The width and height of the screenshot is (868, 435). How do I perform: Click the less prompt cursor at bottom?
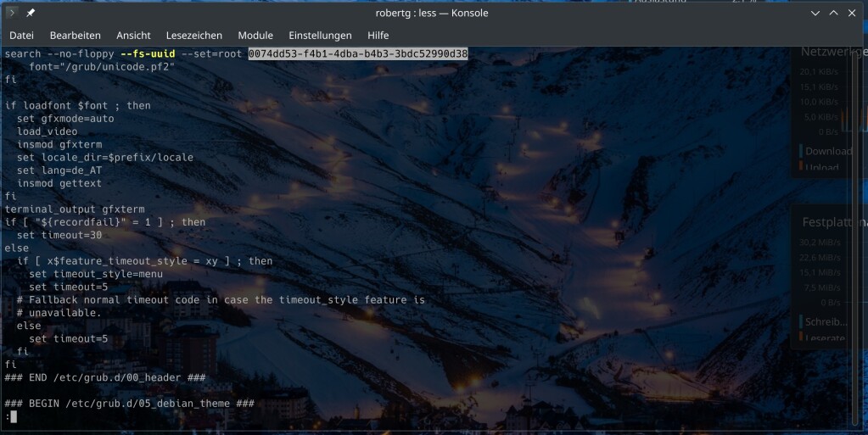click(14, 416)
